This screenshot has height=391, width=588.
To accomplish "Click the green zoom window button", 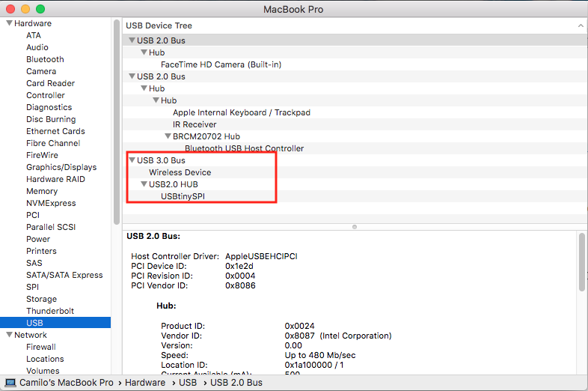I will tap(40, 9).
